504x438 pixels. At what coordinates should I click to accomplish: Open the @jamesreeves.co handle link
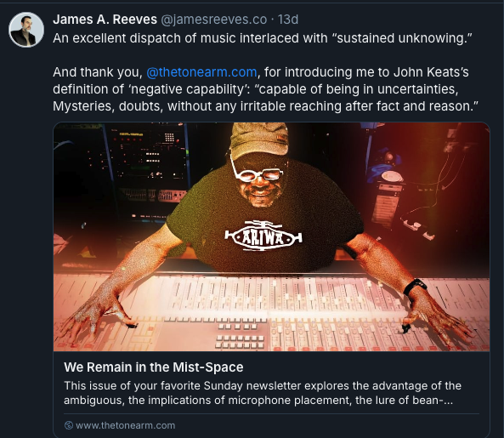[213, 20]
